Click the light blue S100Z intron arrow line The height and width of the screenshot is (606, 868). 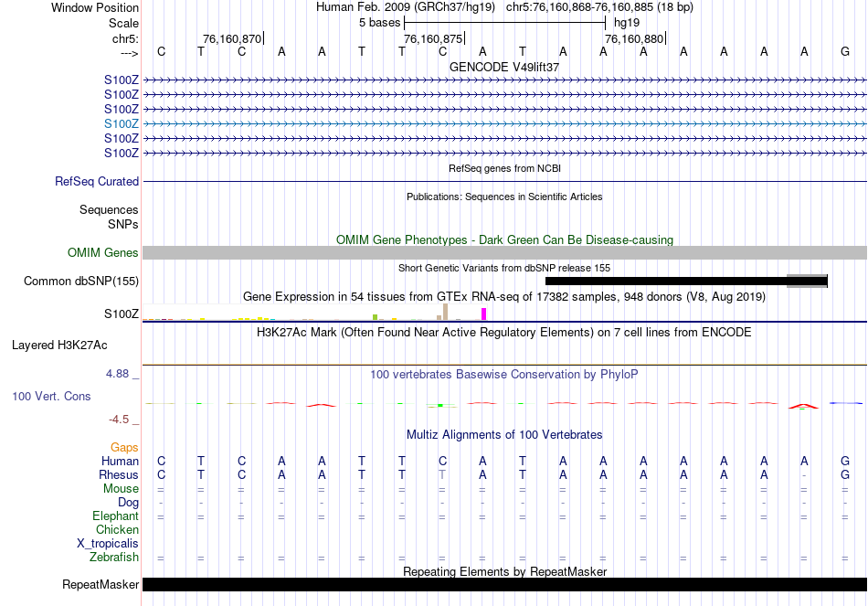[x=504, y=124]
